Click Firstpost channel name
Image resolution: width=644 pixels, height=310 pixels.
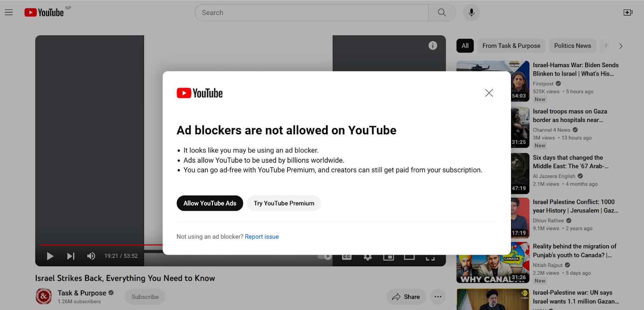pyautogui.click(x=543, y=84)
